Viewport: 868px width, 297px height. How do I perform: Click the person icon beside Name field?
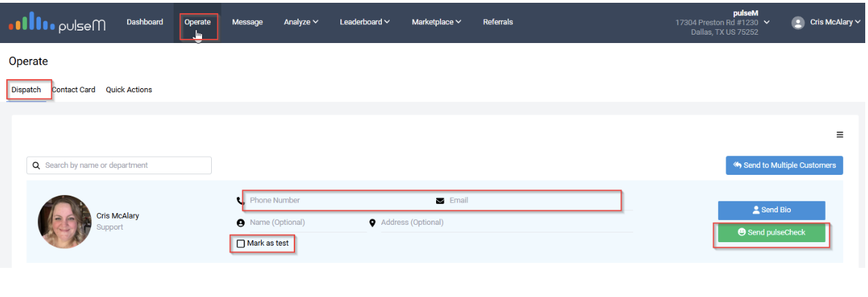pos(240,223)
